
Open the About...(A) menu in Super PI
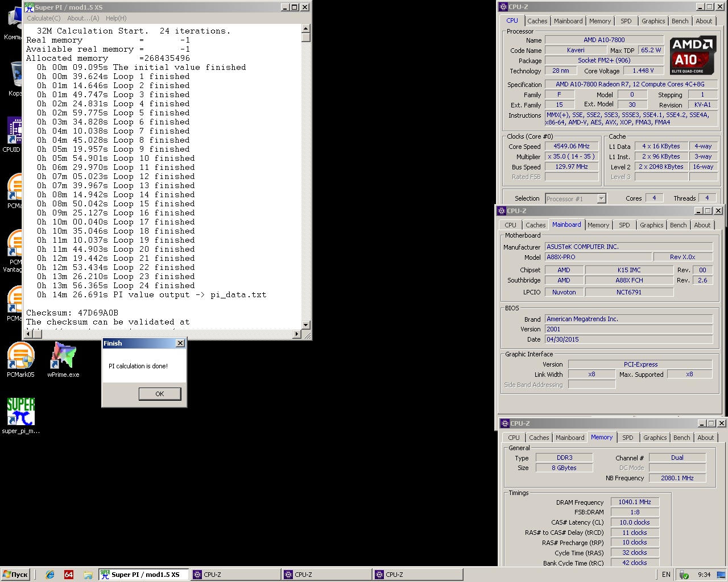pos(83,18)
